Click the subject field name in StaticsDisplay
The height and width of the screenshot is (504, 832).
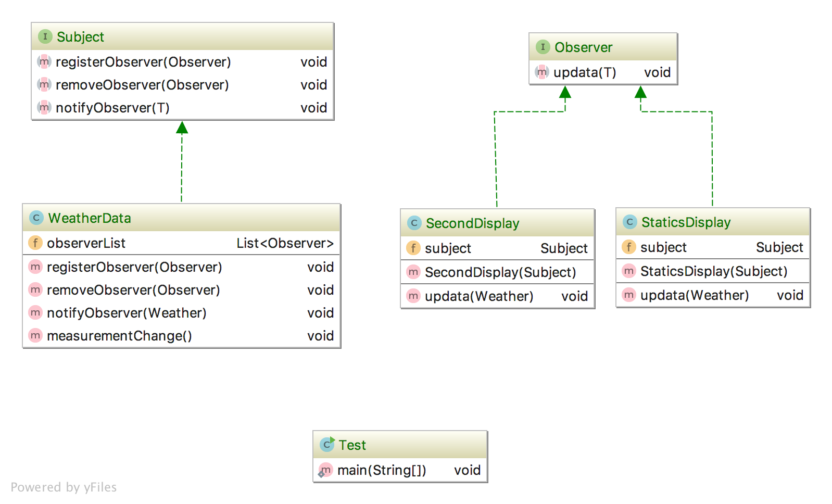click(663, 247)
